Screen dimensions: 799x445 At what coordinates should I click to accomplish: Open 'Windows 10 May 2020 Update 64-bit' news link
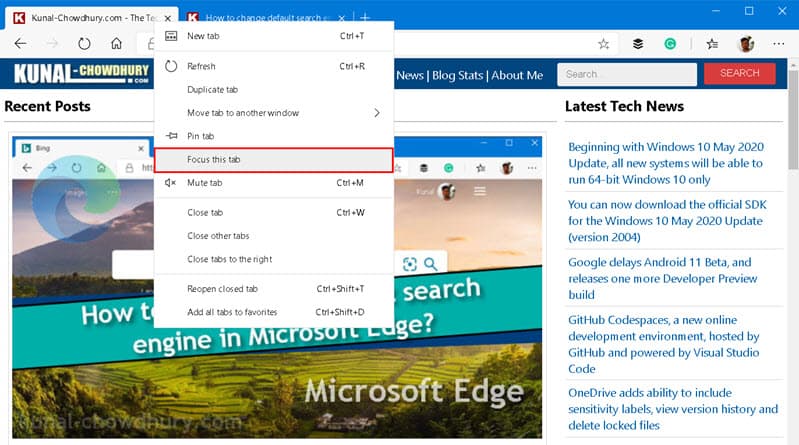(x=666, y=163)
